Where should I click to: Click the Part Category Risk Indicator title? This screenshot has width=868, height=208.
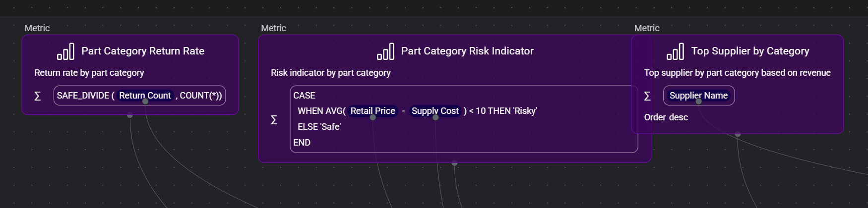point(467,51)
